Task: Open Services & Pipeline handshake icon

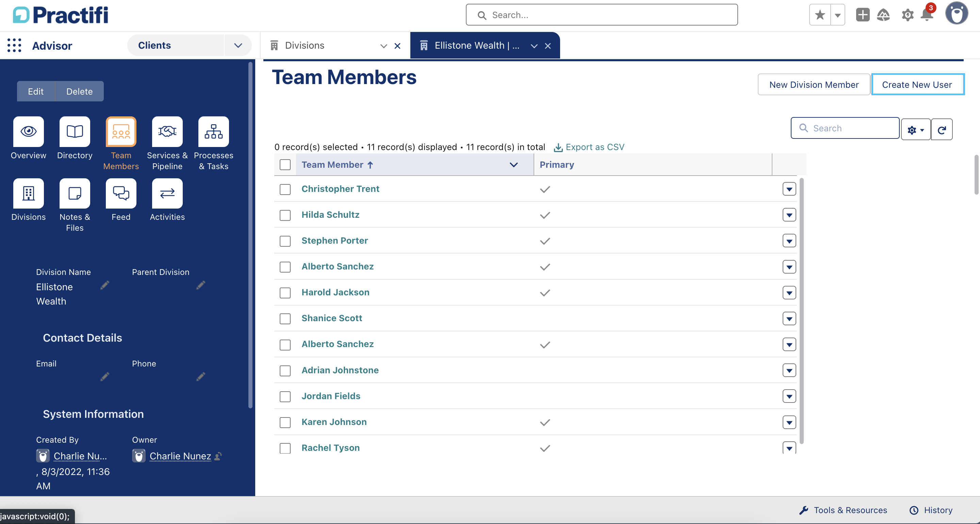Action: pyautogui.click(x=167, y=132)
